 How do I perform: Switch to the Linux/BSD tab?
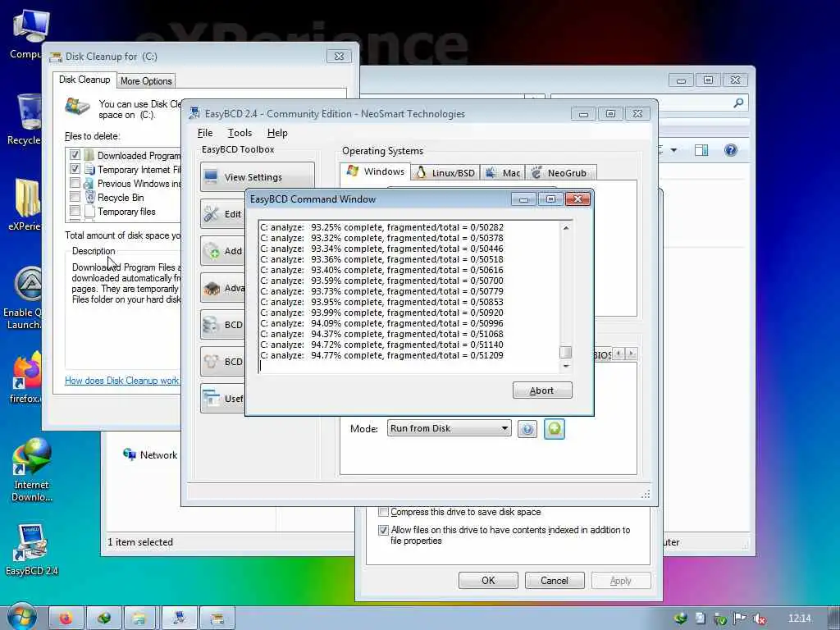point(445,172)
